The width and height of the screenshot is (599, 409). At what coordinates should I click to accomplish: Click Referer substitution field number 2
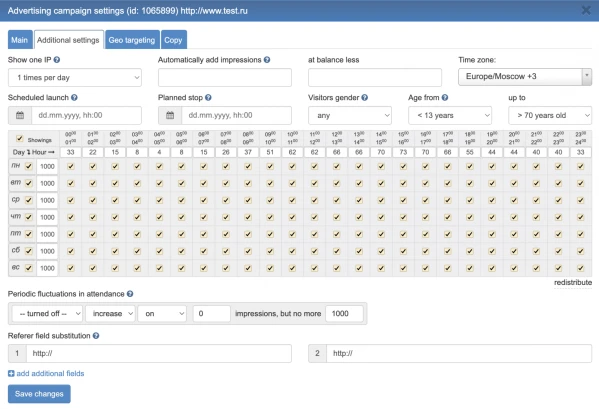click(x=459, y=353)
